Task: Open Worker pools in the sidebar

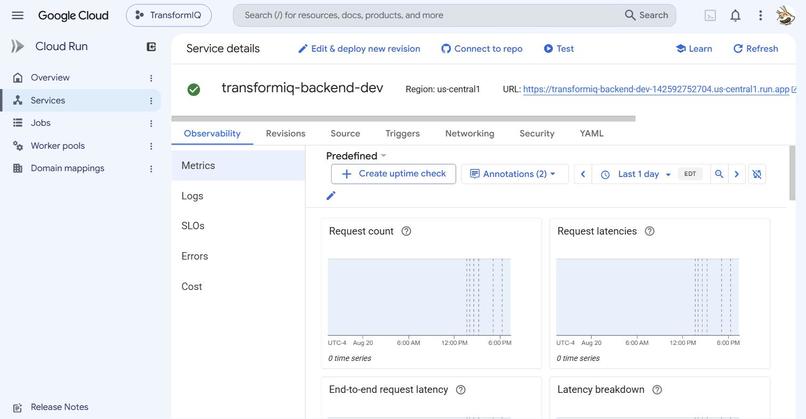Action: 57,145
